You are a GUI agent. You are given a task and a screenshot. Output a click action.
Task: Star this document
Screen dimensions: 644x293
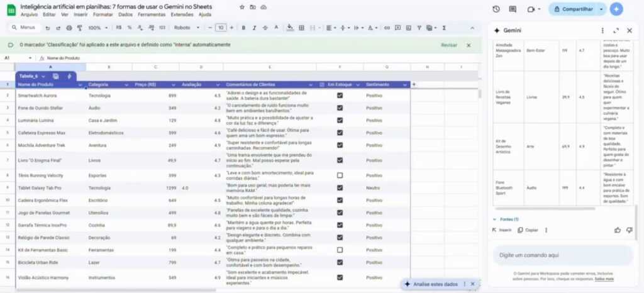(242, 7)
